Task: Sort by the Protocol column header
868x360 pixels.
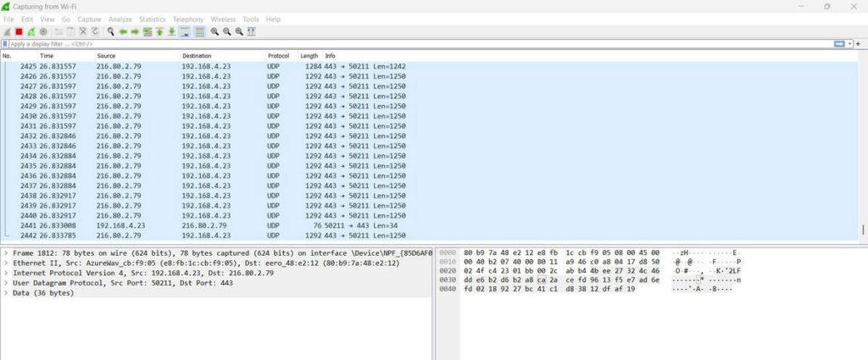Action: click(281, 56)
